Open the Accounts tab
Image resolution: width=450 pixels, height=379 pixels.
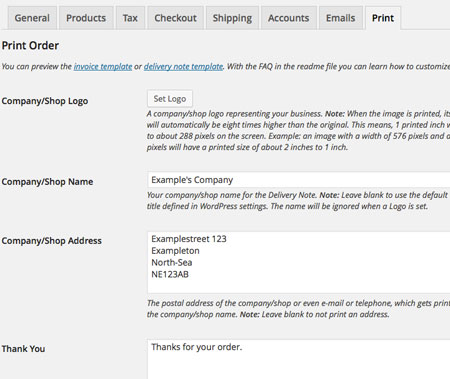pyautogui.click(x=289, y=18)
